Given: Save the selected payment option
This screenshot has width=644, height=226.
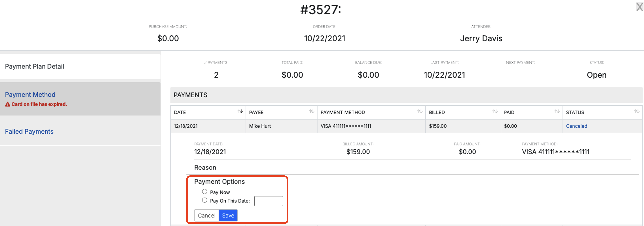Looking at the screenshot, I should click(228, 215).
